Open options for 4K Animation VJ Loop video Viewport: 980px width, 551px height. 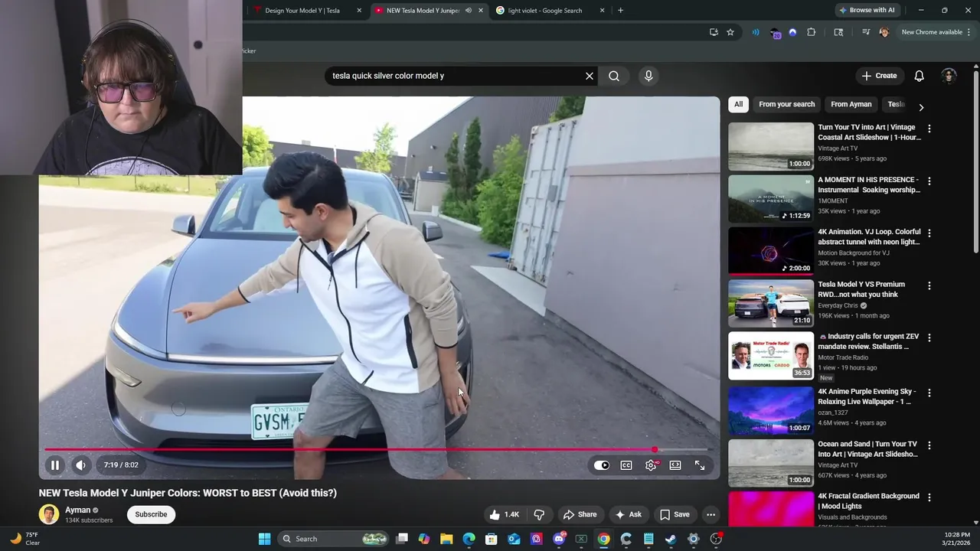coord(929,233)
